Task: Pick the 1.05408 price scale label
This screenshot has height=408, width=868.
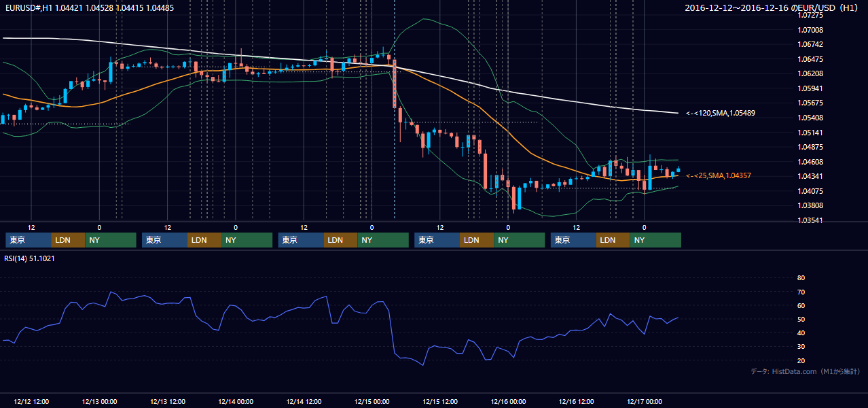Action: pos(811,118)
